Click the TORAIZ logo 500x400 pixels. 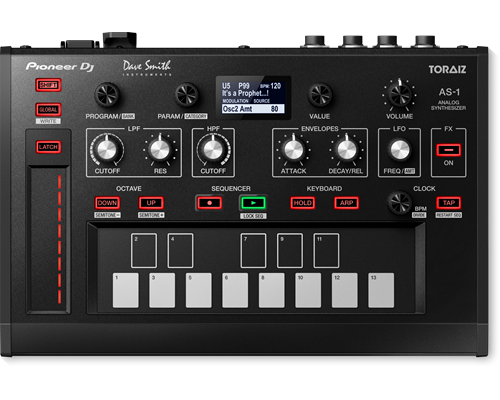pos(447,69)
